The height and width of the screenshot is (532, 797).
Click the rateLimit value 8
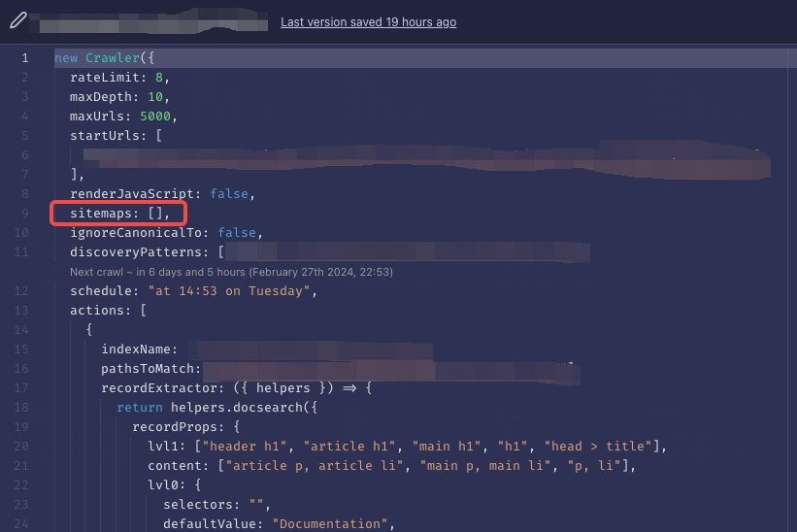point(159,78)
